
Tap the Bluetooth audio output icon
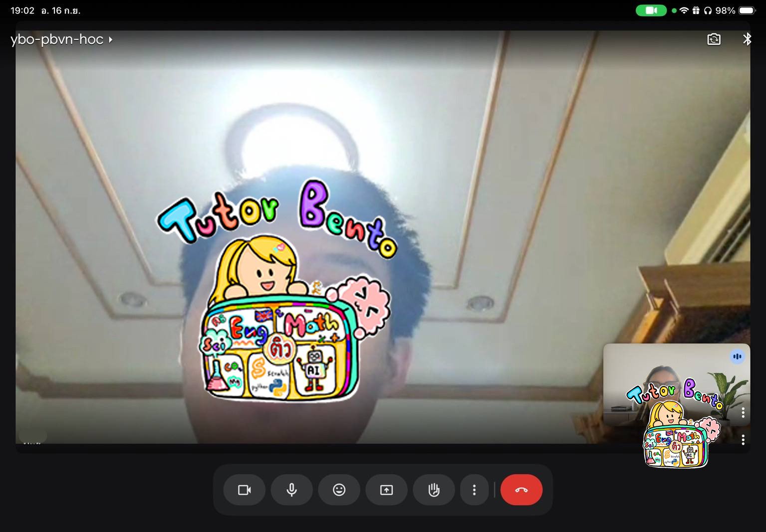click(747, 39)
